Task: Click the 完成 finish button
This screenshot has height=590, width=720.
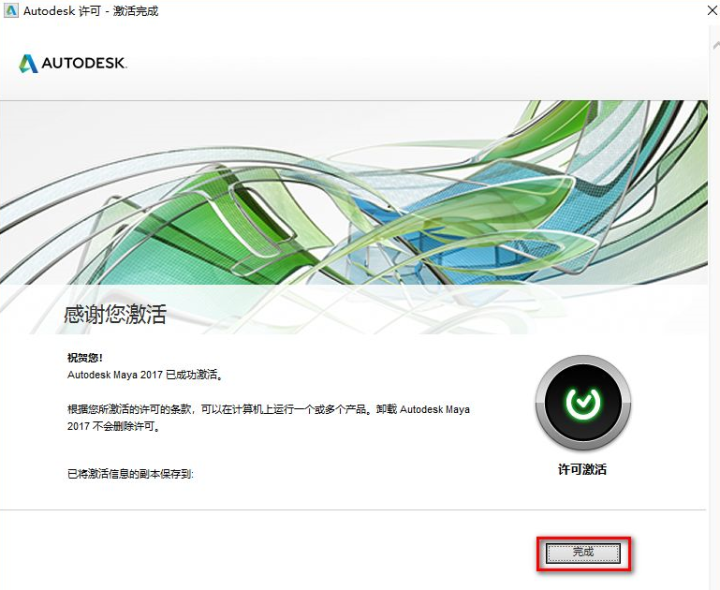Action: (x=583, y=552)
